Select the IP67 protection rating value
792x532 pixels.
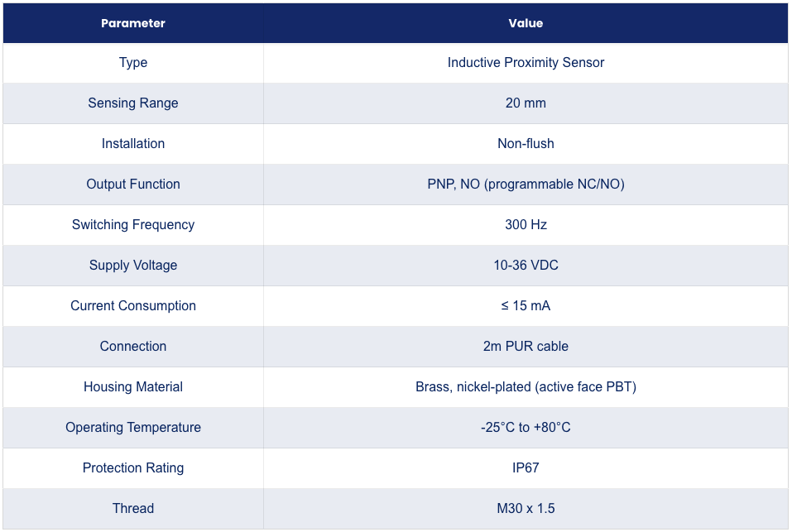click(x=526, y=468)
